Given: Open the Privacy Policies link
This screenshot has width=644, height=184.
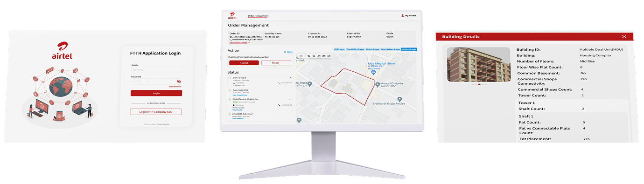Looking at the screenshot, I should pos(163,124).
